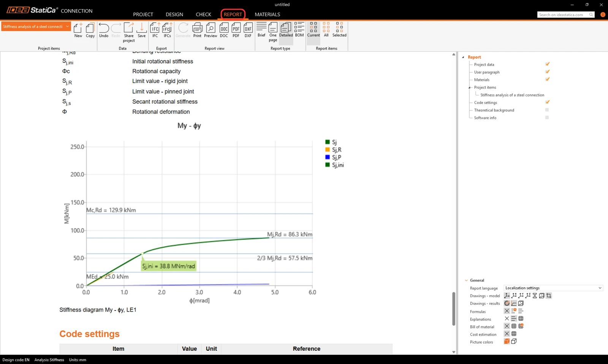Click the report scrollbar down arrow
The image size is (608, 364).
pos(454,352)
